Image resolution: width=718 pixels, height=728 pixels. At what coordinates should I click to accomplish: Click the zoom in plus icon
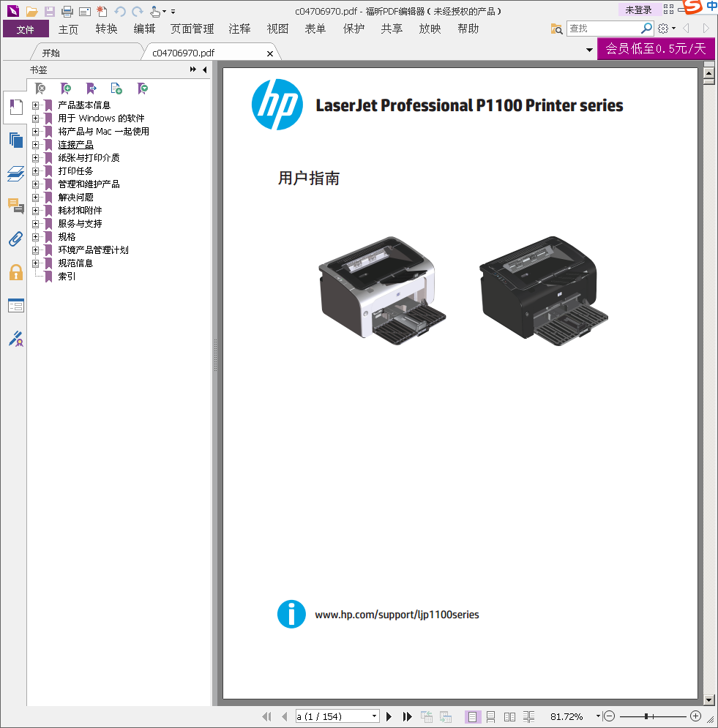(695, 716)
